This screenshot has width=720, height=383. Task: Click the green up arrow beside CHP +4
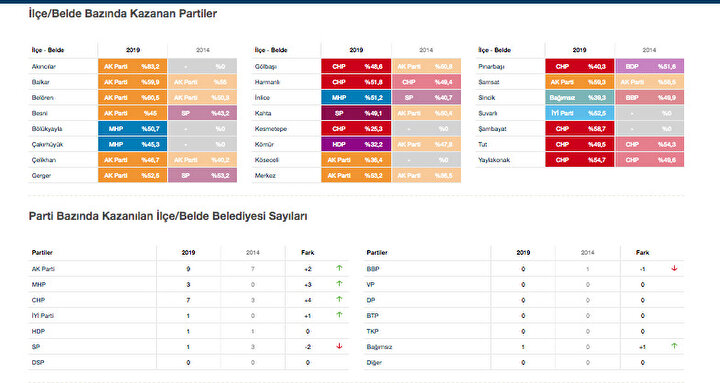coord(339,299)
